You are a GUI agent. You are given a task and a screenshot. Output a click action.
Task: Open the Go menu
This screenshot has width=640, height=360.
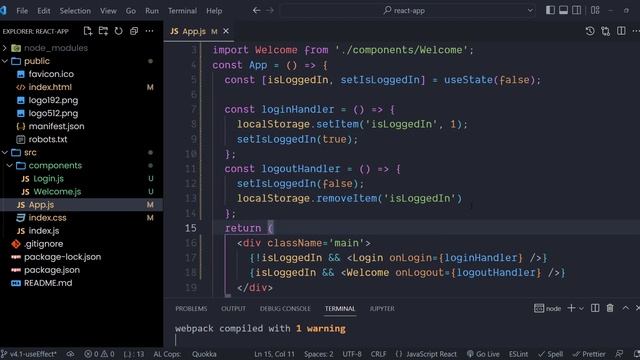pyautogui.click(x=131, y=11)
